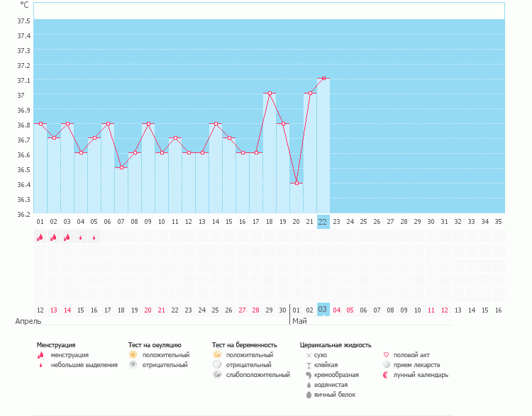Screen dimensions: 532x416
Task: Click the 37.1 temperature point on day 22
Action: click(x=323, y=79)
